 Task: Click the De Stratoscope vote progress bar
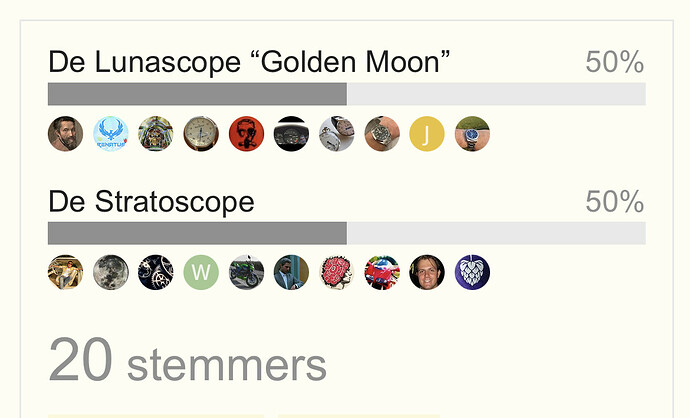click(x=346, y=233)
